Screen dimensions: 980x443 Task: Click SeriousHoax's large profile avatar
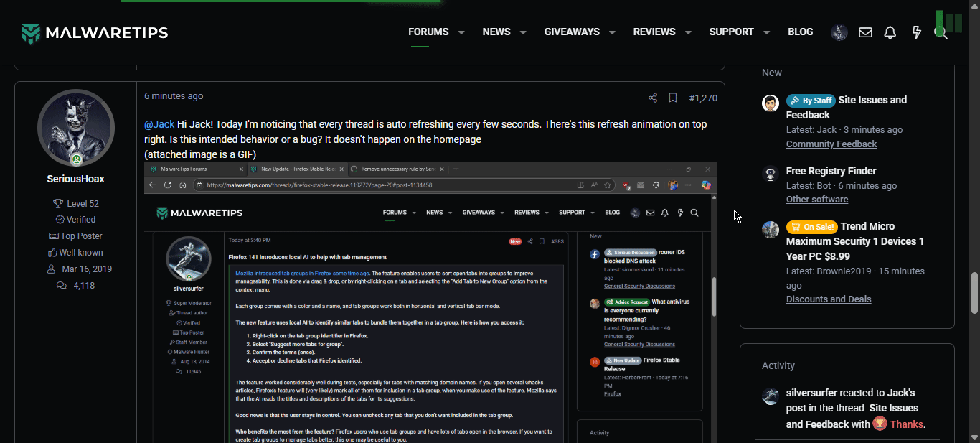76,128
